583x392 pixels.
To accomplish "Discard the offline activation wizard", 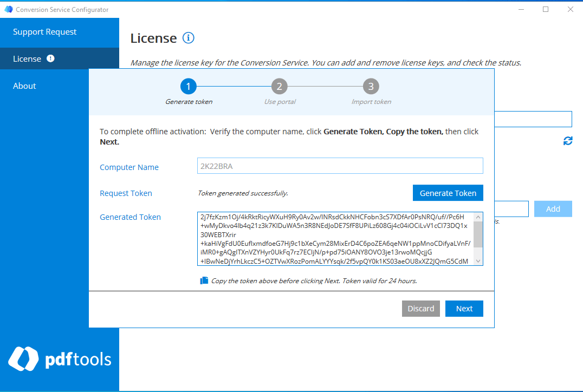I will click(421, 308).
